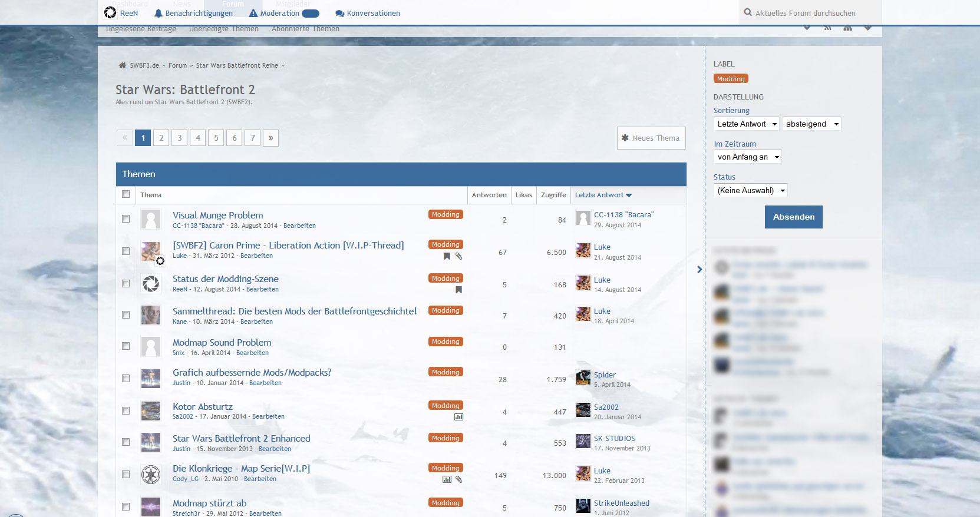Click Bearbeiten under Modmap Sound Problem
This screenshot has height=517, width=980.
coord(252,353)
